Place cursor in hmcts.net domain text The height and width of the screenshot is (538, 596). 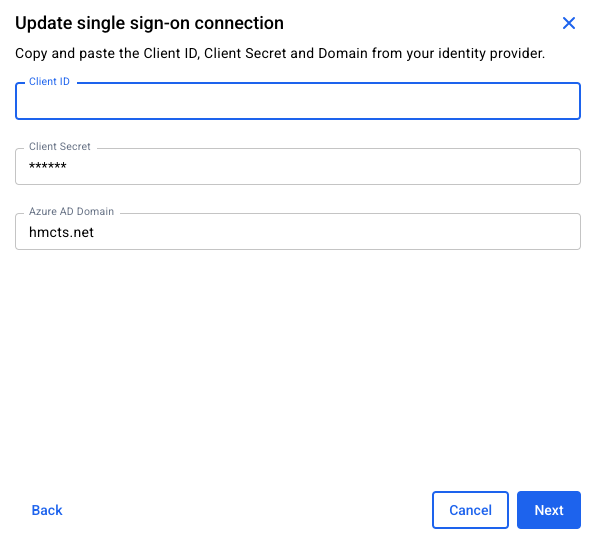click(61, 232)
